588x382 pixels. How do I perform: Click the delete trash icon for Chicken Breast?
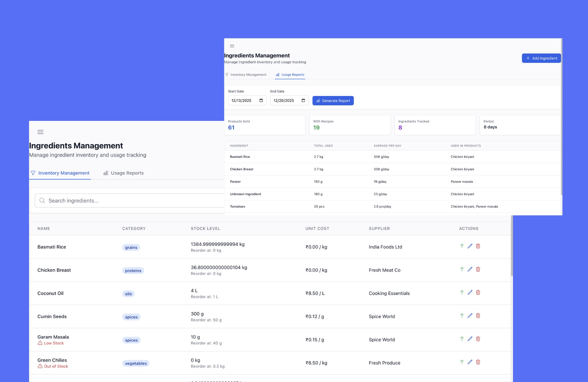(x=478, y=269)
